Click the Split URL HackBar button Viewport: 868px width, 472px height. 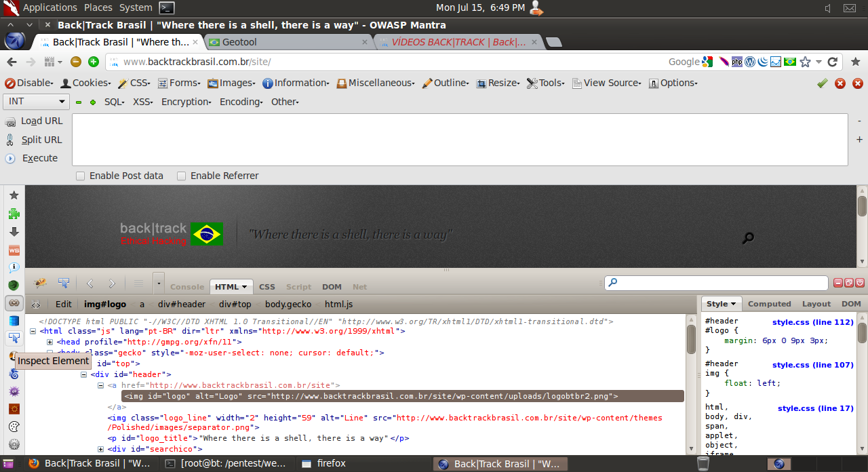click(34, 140)
